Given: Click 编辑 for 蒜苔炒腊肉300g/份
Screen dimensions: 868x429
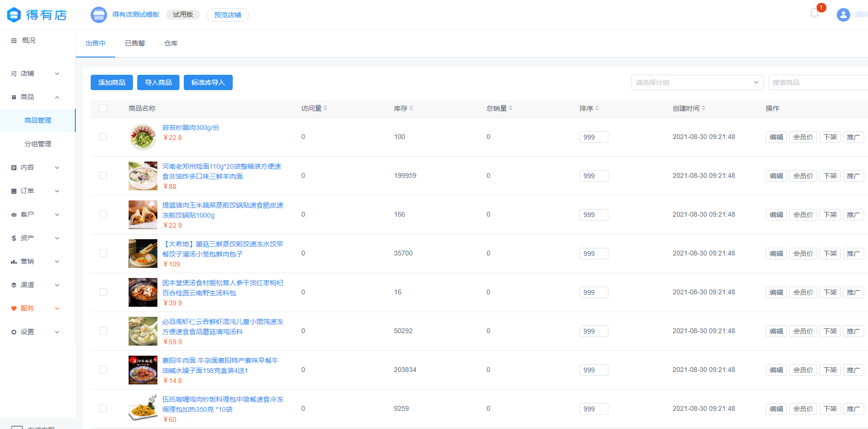Looking at the screenshot, I should 776,137.
